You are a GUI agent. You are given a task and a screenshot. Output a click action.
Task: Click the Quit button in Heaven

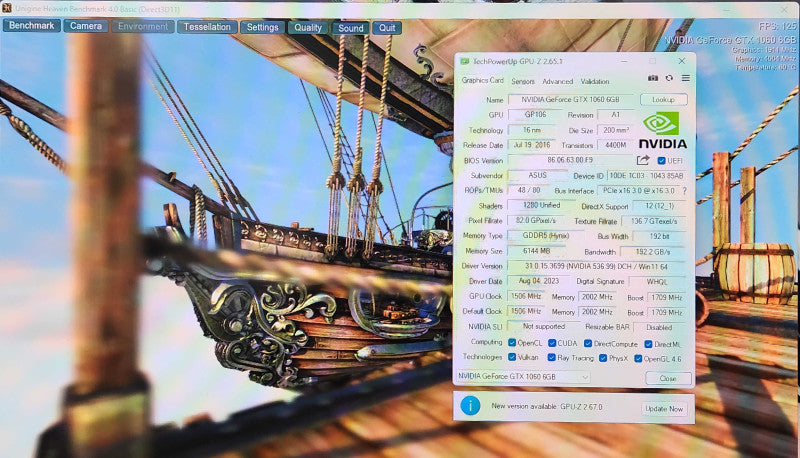387,28
